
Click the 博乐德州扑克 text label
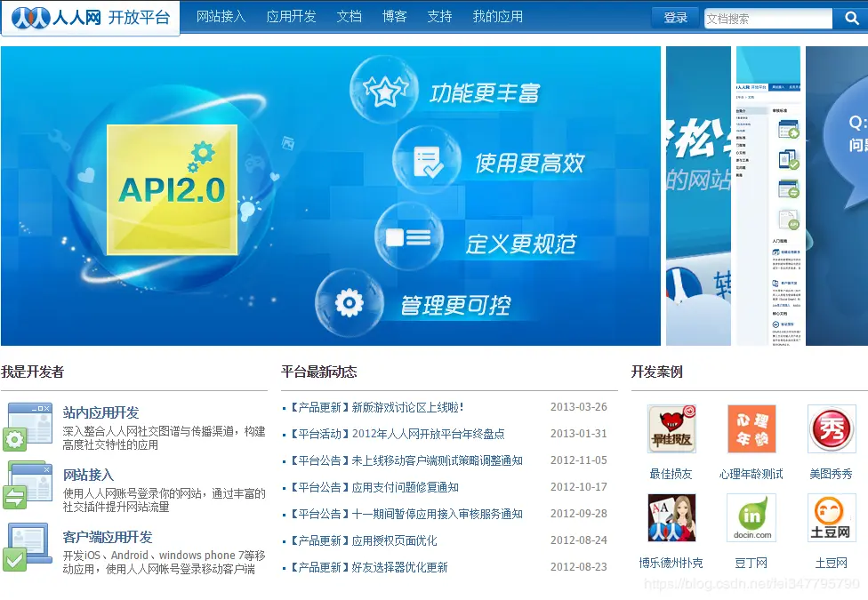point(671,563)
